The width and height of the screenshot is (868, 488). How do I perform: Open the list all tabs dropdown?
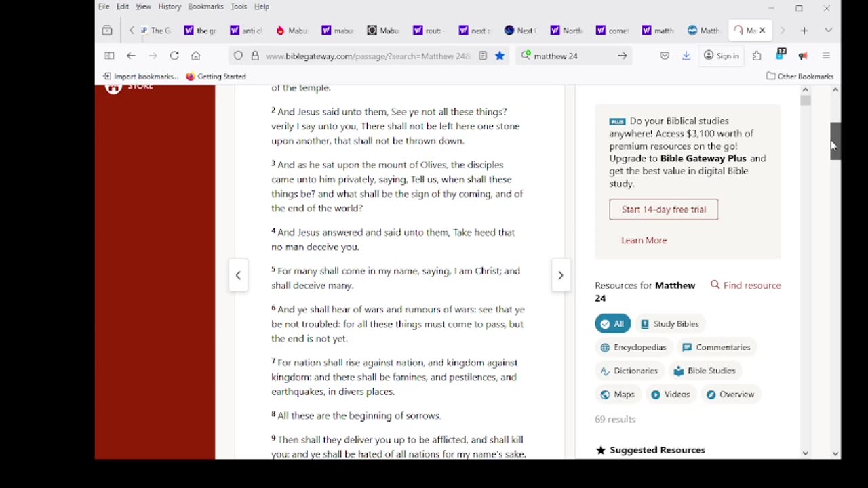[828, 30]
